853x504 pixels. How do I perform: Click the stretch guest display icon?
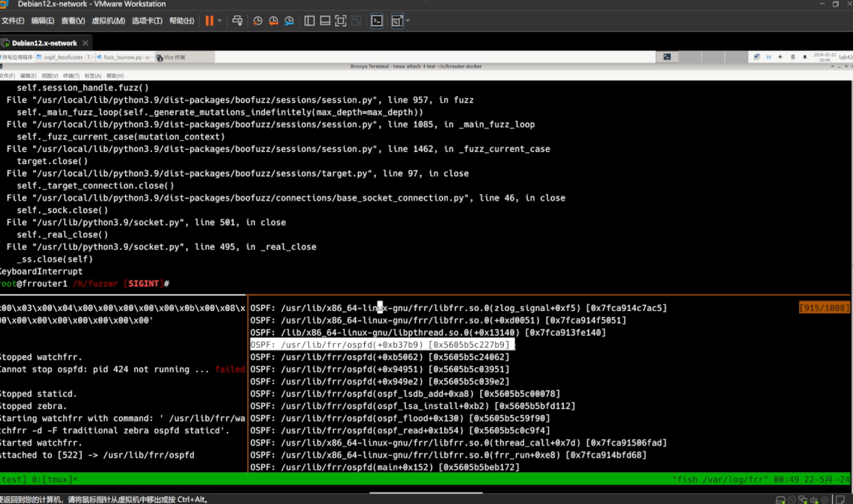click(x=396, y=21)
